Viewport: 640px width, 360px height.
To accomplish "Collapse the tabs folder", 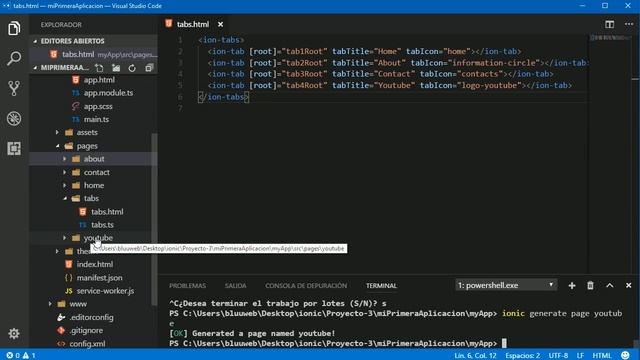I will 64,198.
